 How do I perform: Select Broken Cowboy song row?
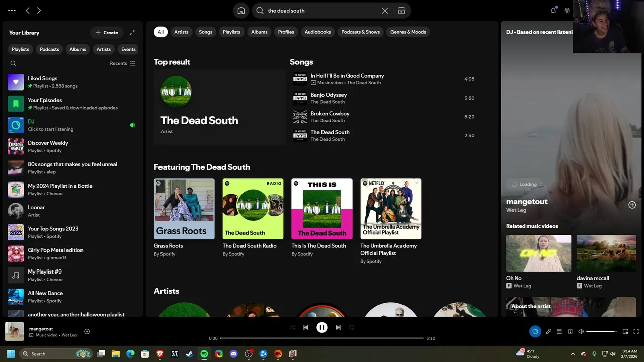pyautogui.click(x=384, y=117)
